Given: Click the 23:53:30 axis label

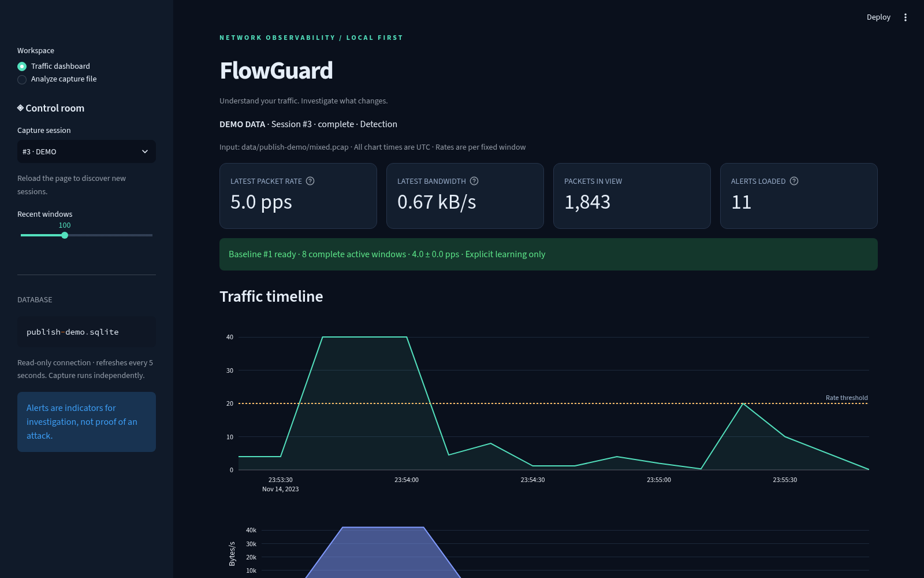Looking at the screenshot, I should pyautogui.click(x=281, y=480).
